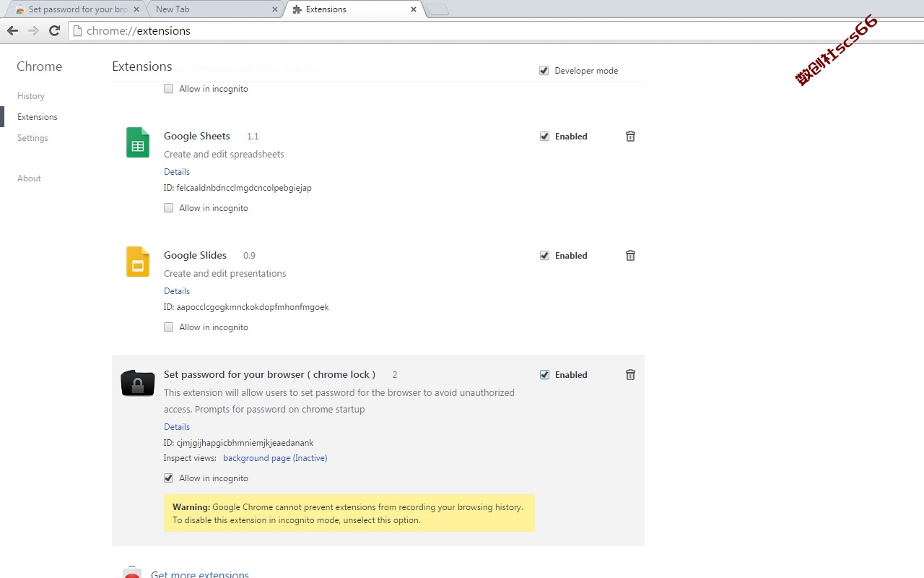Click the Google Slides yellow icon
924x578 pixels.
138,262
